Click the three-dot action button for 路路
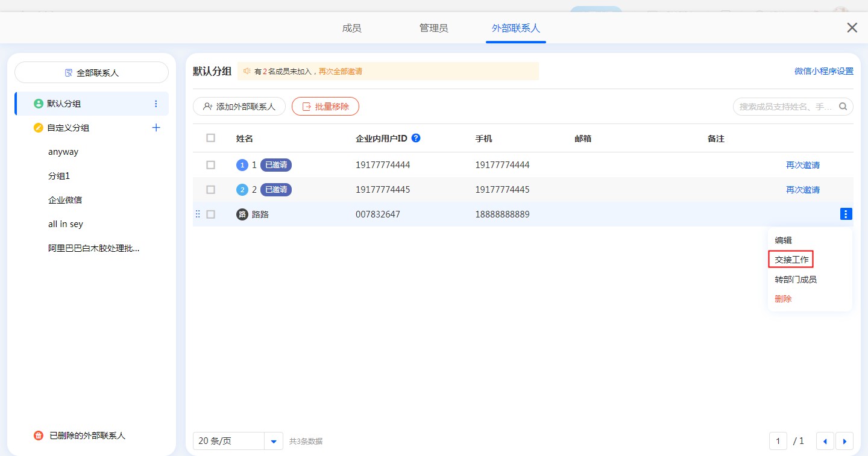Image resolution: width=868 pixels, height=456 pixels. pos(846,214)
